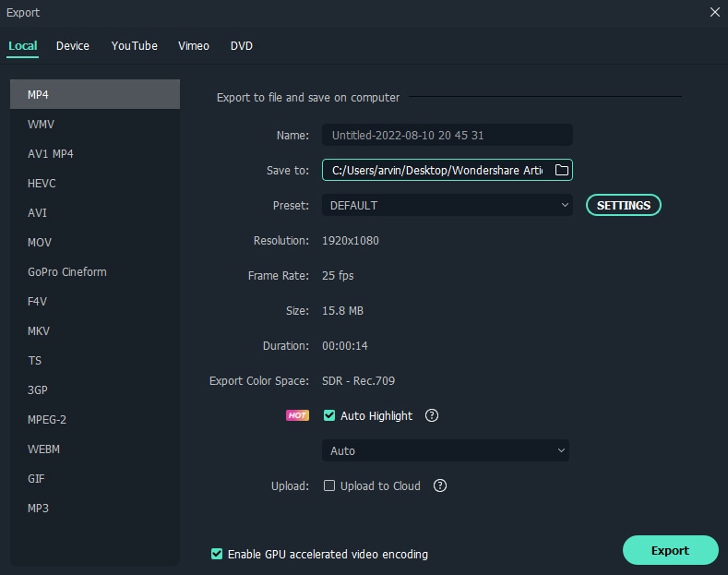Click the HOT badge icon
This screenshot has height=575, width=728.
pyautogui.click(x=297, y=415)
